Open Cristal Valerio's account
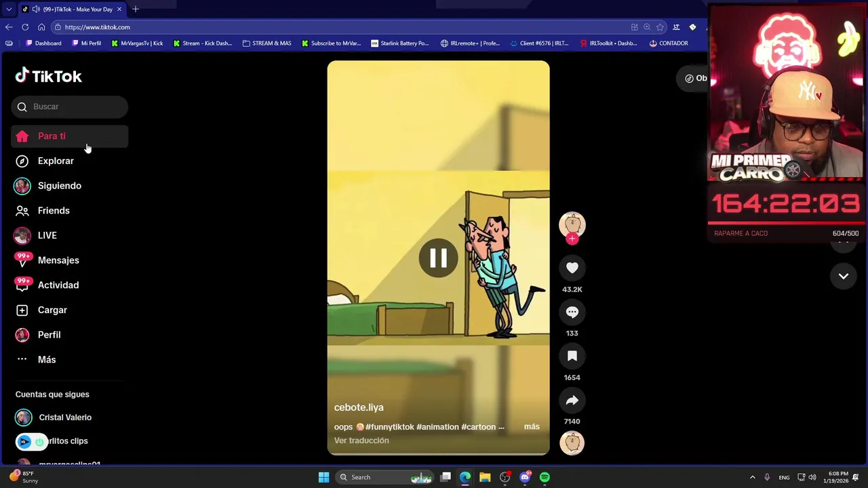Screen dimensions: 868x488 (65, 418)
